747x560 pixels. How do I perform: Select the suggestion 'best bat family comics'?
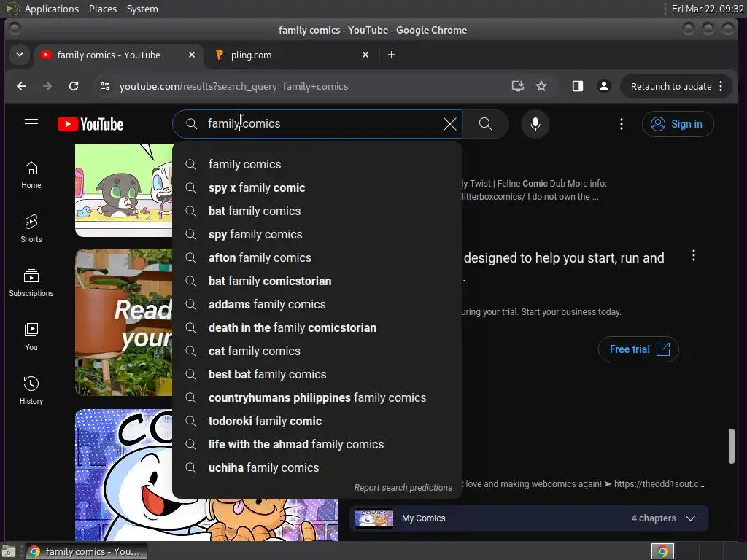tap(317, 374)
